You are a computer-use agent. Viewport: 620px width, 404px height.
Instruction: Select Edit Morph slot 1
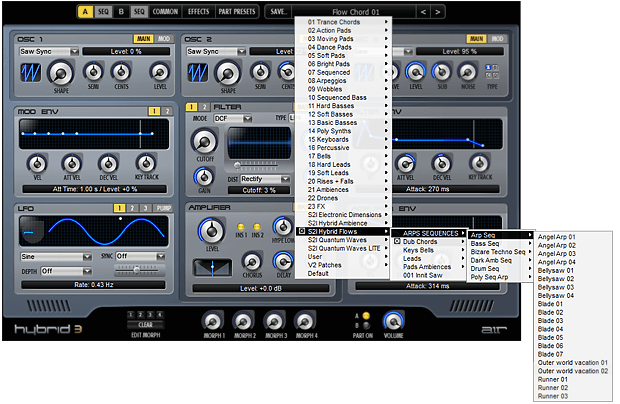(131, 315)
